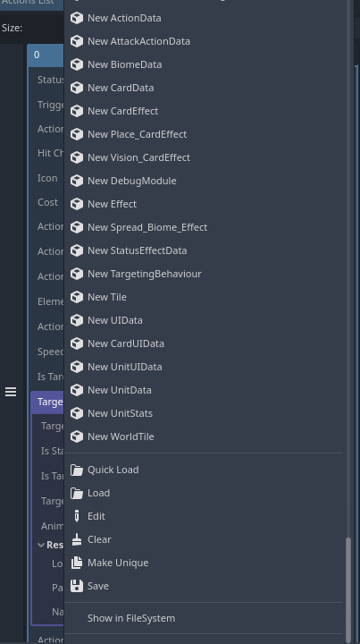Click the cube icon beside New WorldTile
360x644 pixels.
click(77, 436)
